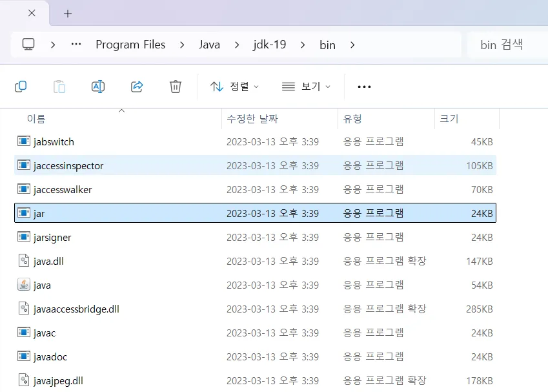The width and height of the screenshot is (548, 392).
Task: Click the jaccesswalker application icon
Action: pyautogui.click(x=24, y=189)
